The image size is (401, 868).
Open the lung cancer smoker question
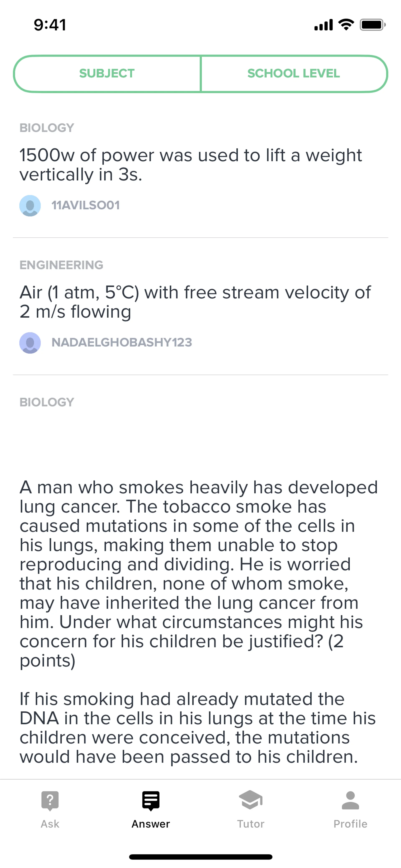(x=198, y=573)
